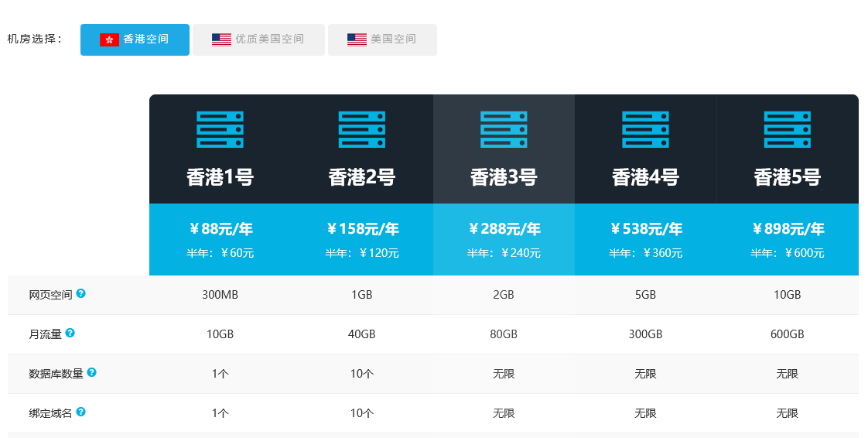Select the 香港1号 plan title
The width and height of the screenshot is (868, 438).
[220, 177]
